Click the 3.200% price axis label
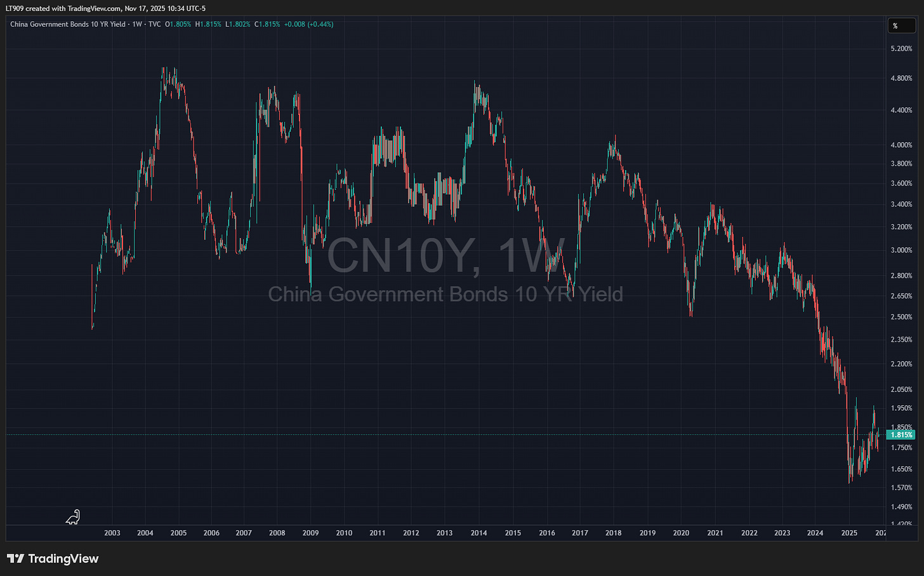Viewport: 924px width, 576px height. point(902,227)
